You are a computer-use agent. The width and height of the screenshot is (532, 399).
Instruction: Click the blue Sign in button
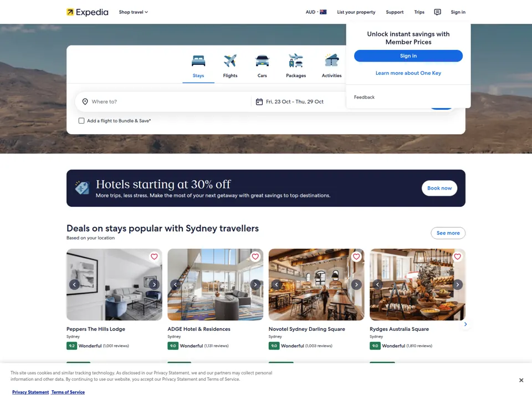[x=408, y=56]
